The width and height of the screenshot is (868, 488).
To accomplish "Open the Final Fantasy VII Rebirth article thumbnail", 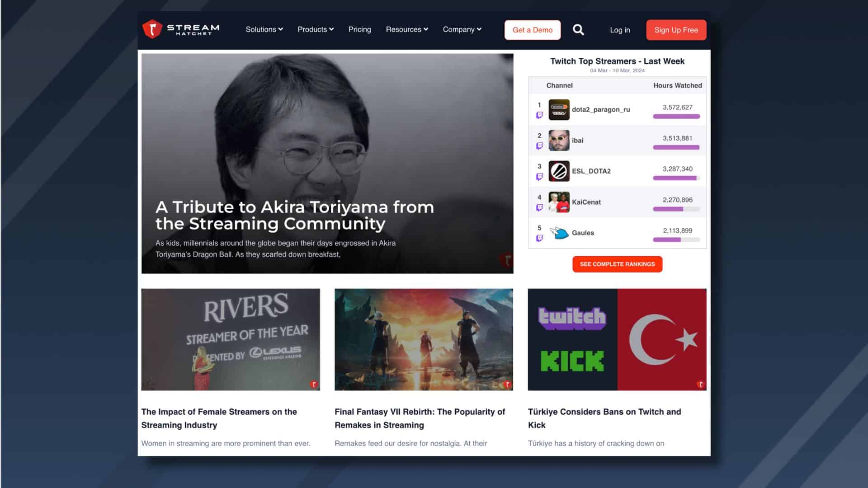I will (x=424, y=339).
